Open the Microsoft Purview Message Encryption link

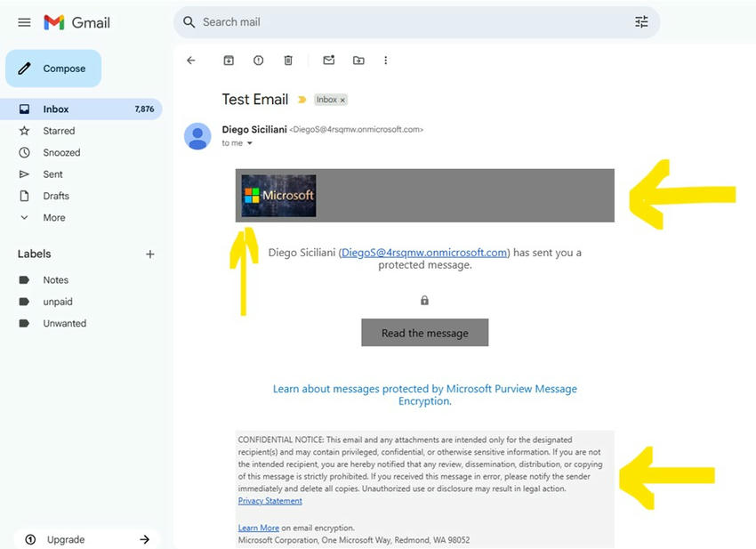point(425,395)
